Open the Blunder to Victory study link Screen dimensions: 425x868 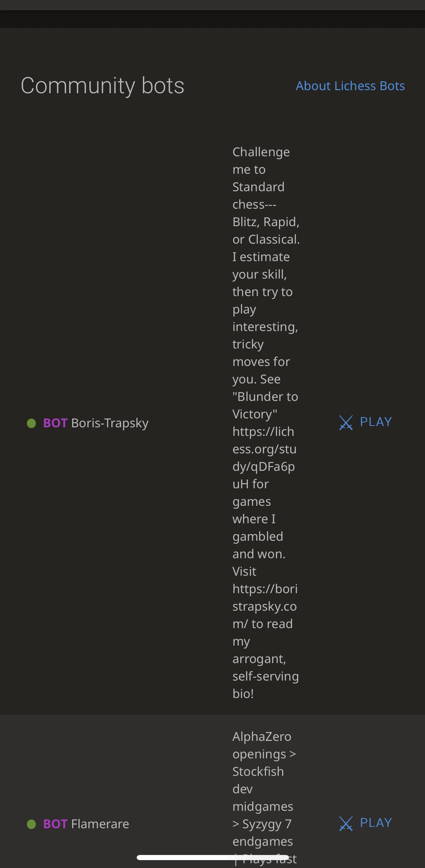click(266, 457)
